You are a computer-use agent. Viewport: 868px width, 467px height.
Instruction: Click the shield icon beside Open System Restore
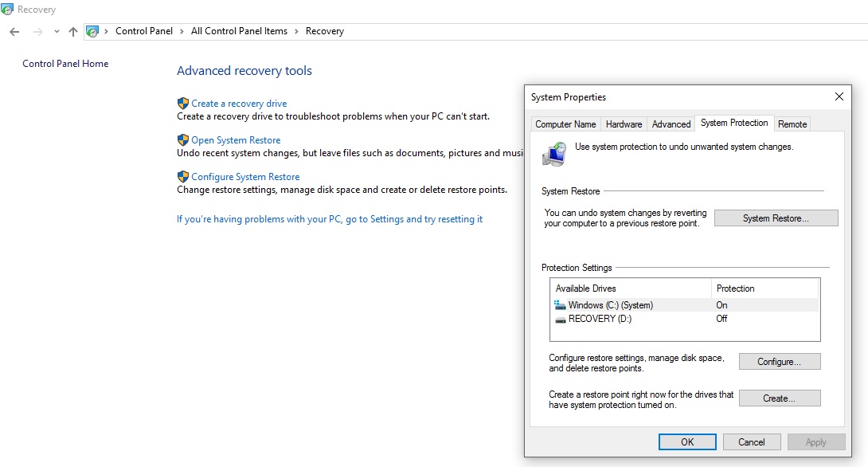[183, 140]
